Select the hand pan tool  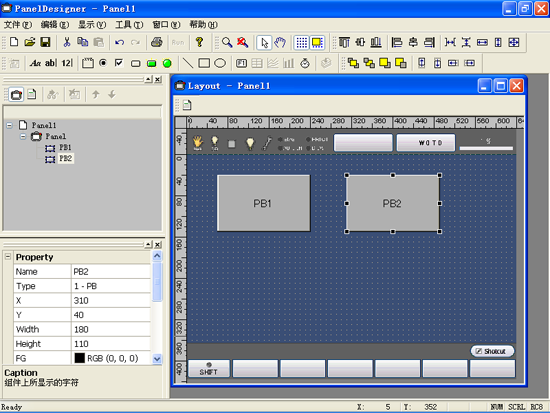pos(280,42)
